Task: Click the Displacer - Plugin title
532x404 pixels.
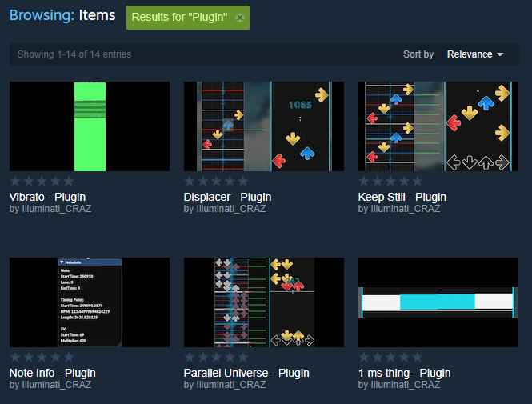Action: point(227,197)
